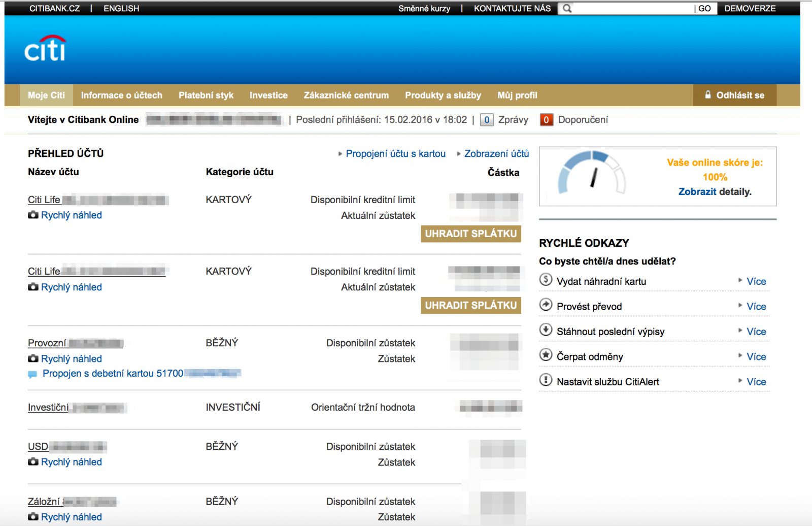The image size is (812, 526).
Task: Open the KONTAKTUJTE NÁS link
Action: pyautogui.click(x=512, y=9)
